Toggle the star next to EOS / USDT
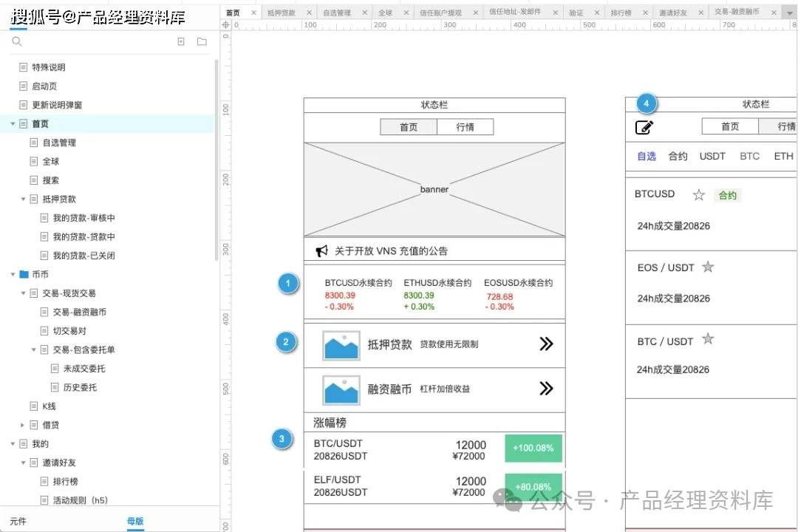 [708, 267]
